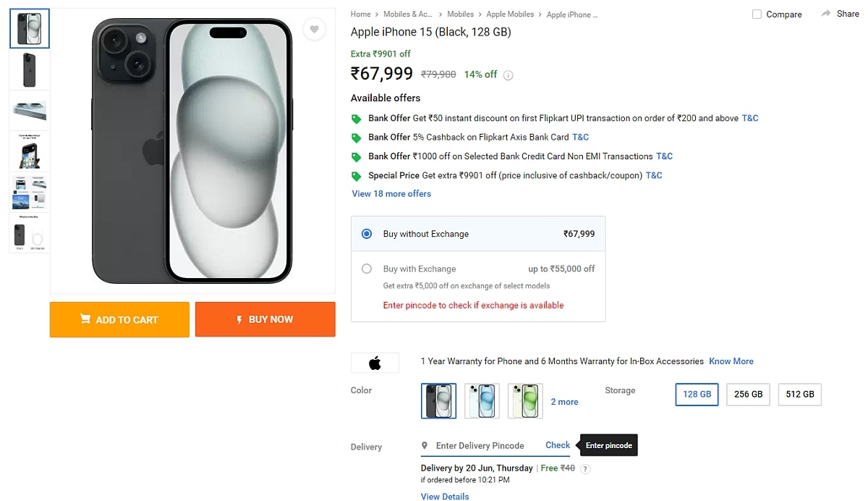Select Buy without Exchange radio option
The image size is (868, 501).
[367, 234]
